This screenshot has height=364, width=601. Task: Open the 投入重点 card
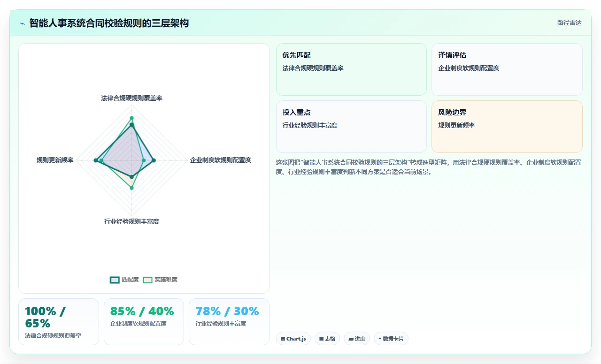click(x=351, y=127)
